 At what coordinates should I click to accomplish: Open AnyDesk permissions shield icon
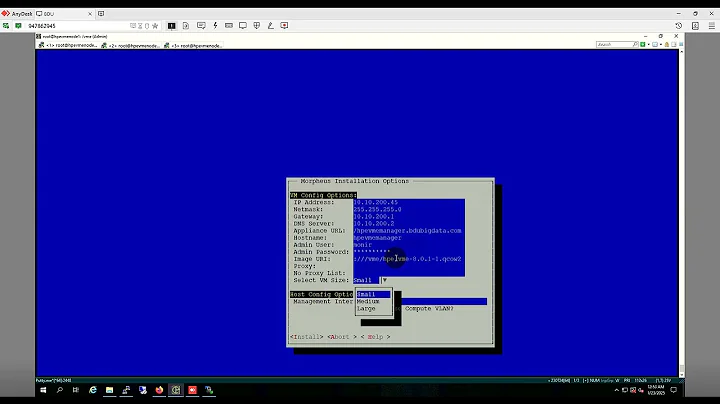257,26
